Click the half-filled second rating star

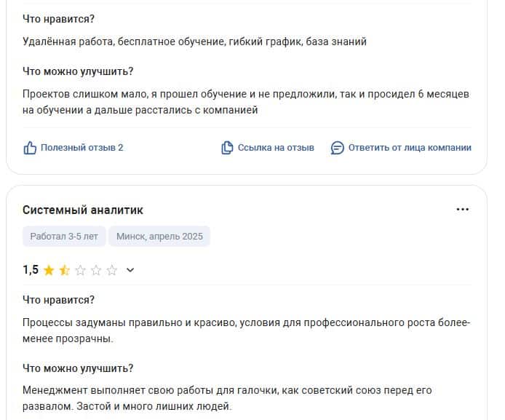click(65, 270)
